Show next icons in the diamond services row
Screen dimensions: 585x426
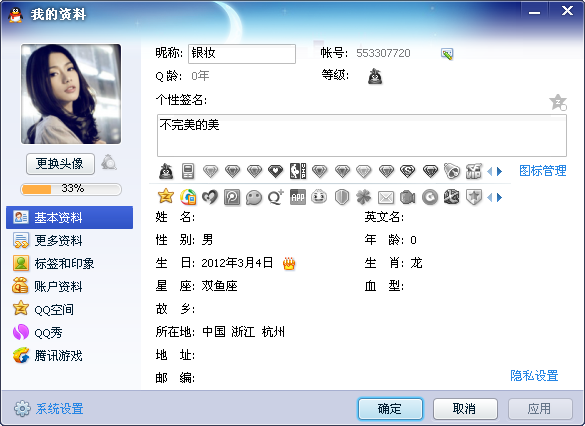tap(500, 171)
